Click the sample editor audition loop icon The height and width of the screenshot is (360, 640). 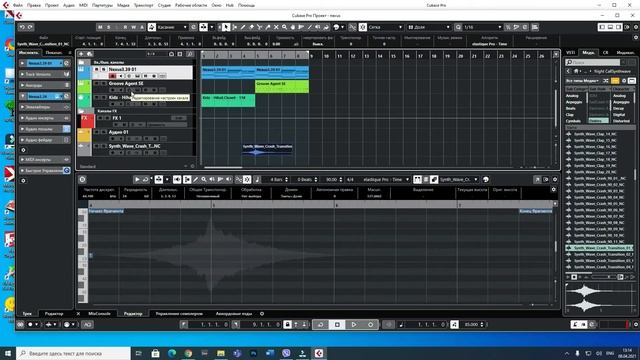[145, 180]
